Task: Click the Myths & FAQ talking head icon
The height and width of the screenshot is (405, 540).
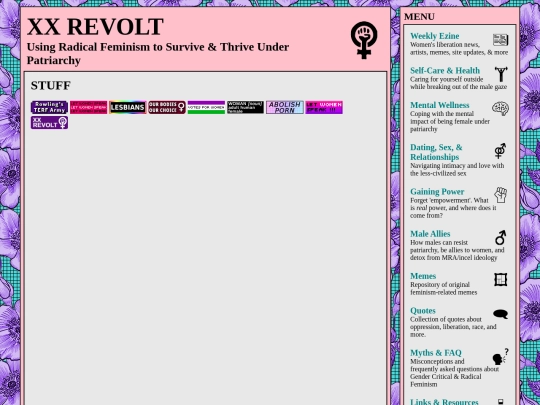Action: click(x=500, y=357)
